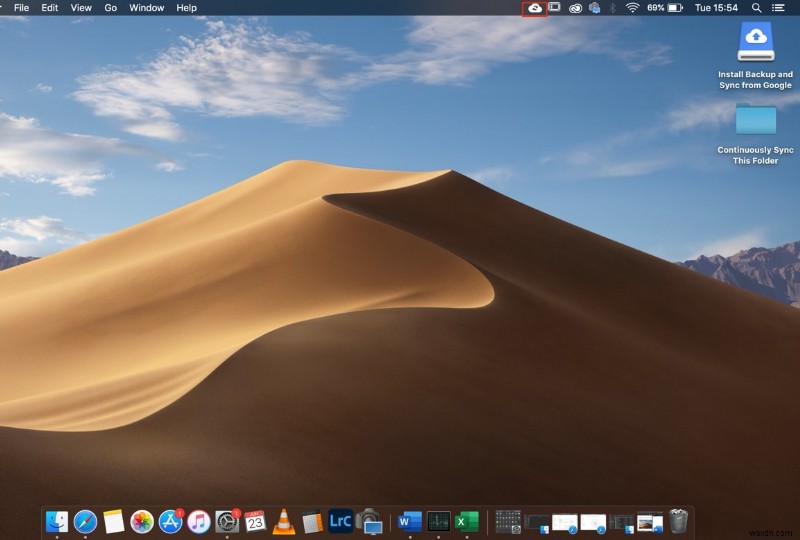Open Notification Center list icon
Image resolution: width=800 pixels, height=540 pixels.
[x=778, y=8]
